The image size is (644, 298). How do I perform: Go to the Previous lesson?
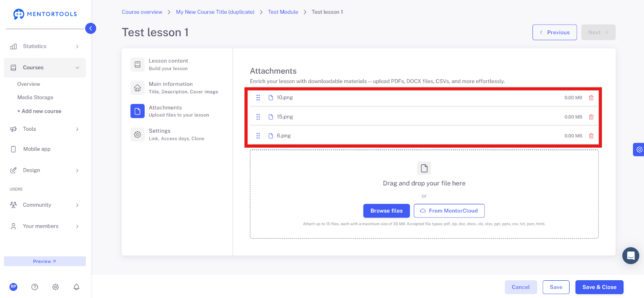click(x=555, y=32)
